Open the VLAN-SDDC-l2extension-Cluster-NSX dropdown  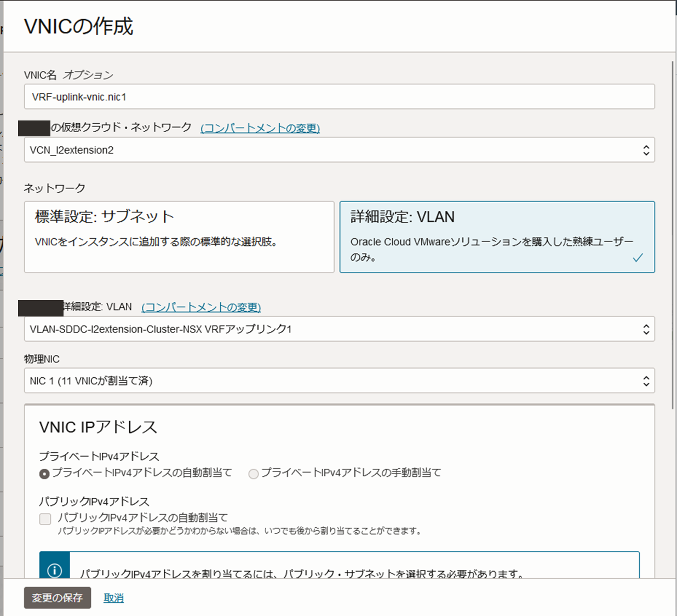(x=339, y=329)
